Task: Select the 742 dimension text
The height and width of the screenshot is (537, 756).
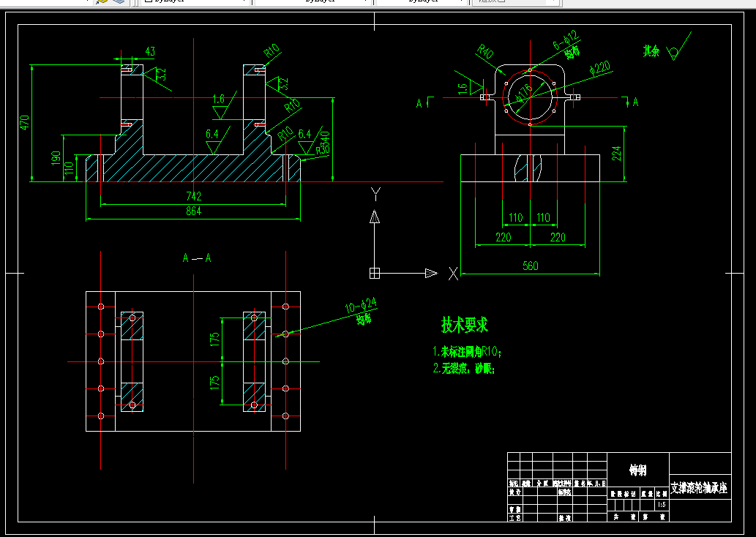Action: [x=194, y=196]
